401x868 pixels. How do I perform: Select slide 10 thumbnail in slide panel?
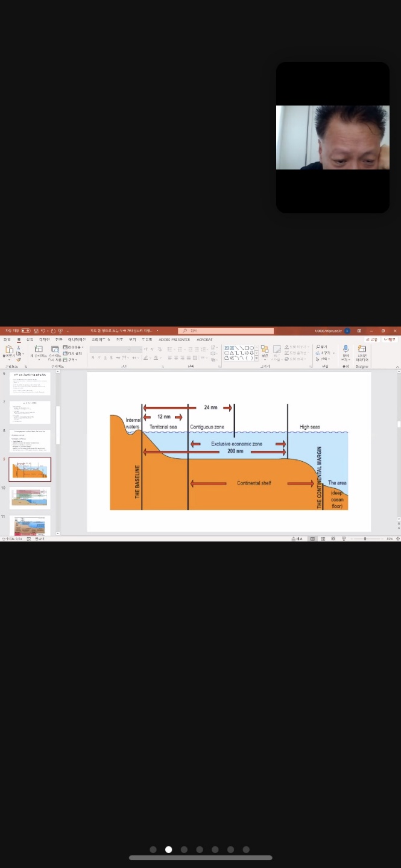[x=30, y=498]
